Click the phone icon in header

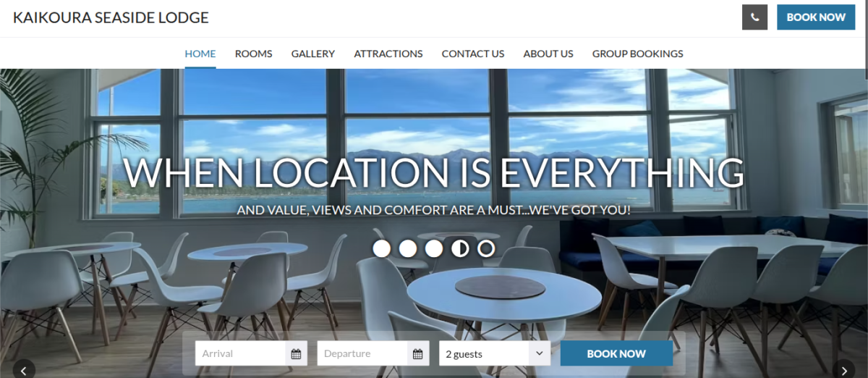(754, 17)
